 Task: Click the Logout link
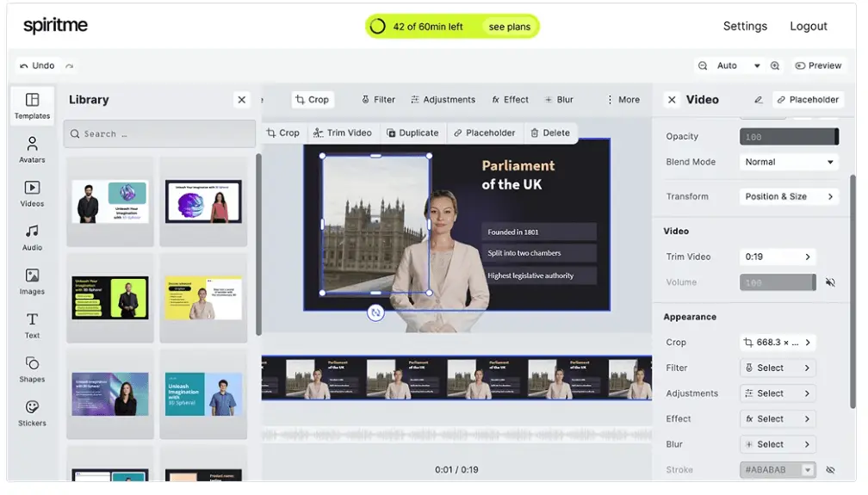809,26
